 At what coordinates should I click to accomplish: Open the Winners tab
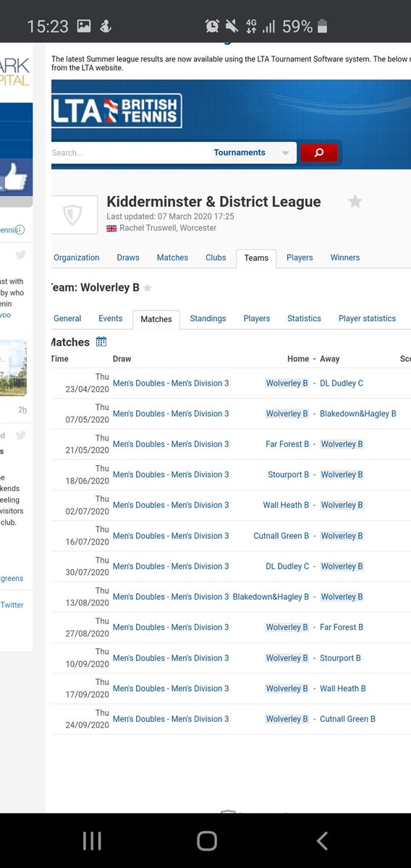(345, 258)
